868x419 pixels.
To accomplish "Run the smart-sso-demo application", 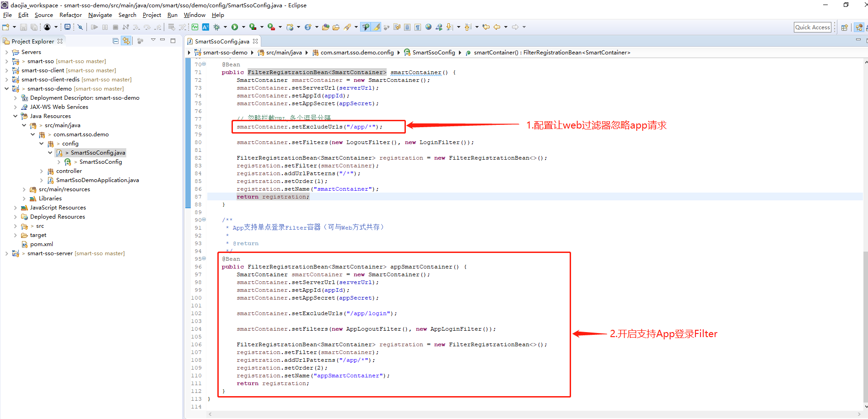I will pyautogui.click(x=235, y=27).
